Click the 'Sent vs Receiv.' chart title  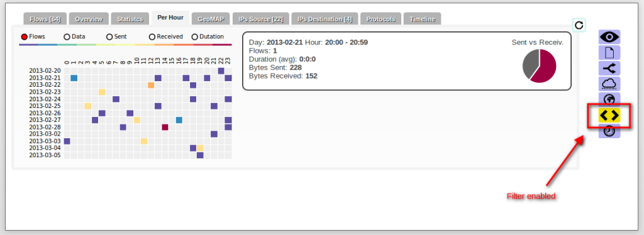(538, 42)
